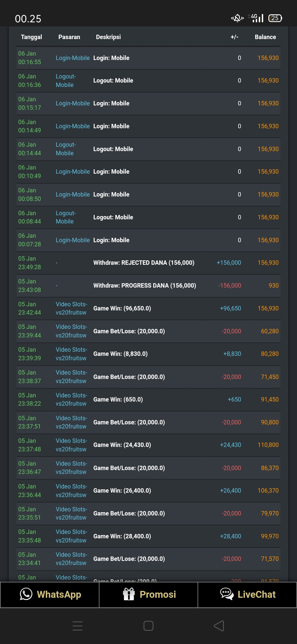
Task: Click the Balance column header
Action: point(265,37)
